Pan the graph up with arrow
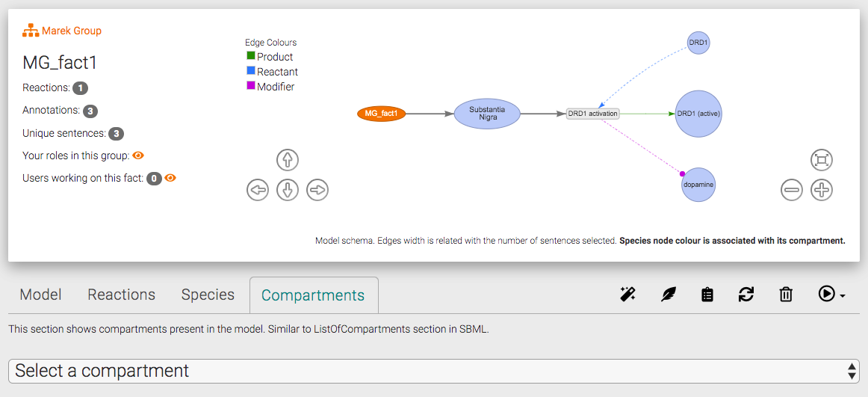The height and width of the screenshot is (397, 868). tap(288, 160)
